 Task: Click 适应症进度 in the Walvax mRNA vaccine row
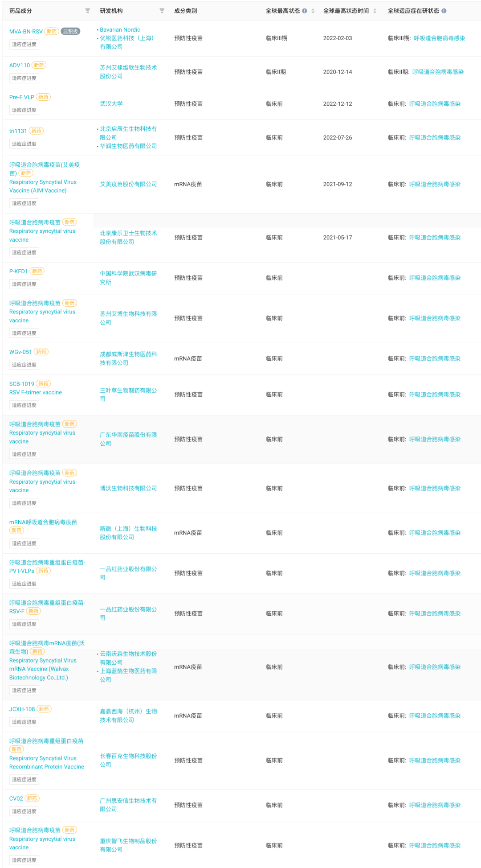24,691
